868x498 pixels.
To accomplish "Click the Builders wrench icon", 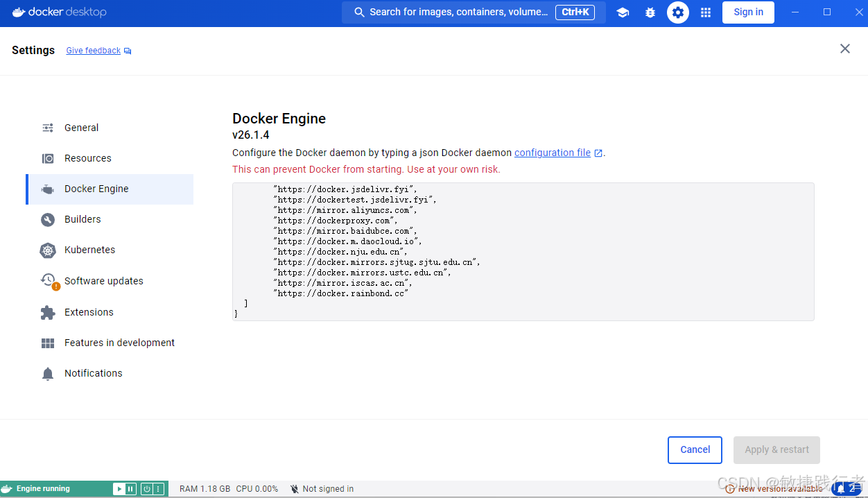I will pos(48,220).
